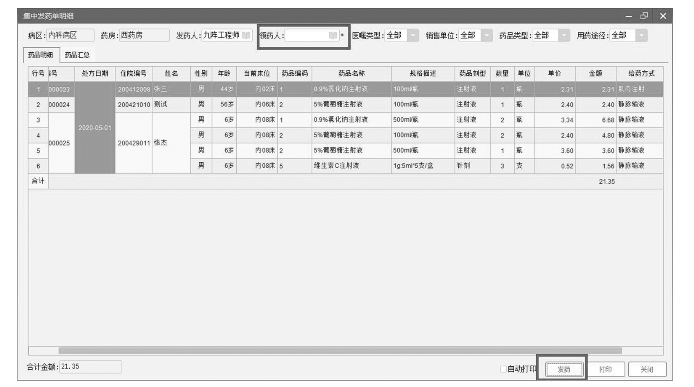Click route cell 肌肉注射

click(640, 89)
